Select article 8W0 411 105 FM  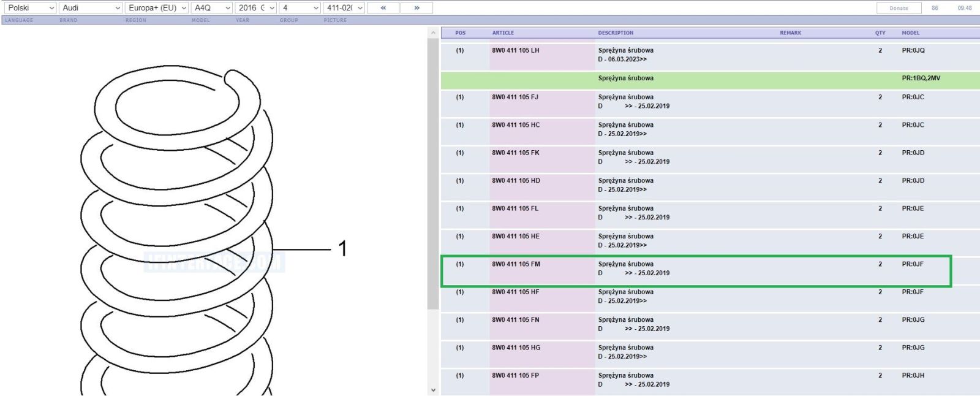tap(516, 264)
